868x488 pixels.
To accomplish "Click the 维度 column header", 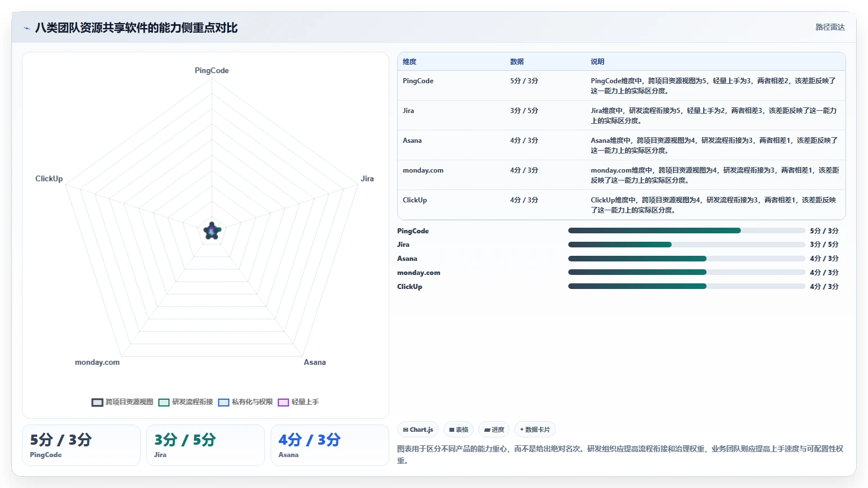I will pos(410,62).
